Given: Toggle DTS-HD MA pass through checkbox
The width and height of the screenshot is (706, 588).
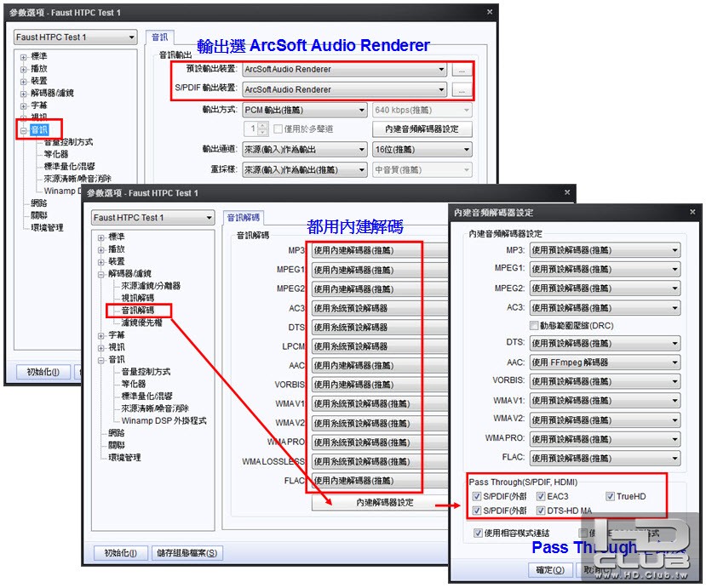Looking at the screenshot, I should click(x=541, y=511).
